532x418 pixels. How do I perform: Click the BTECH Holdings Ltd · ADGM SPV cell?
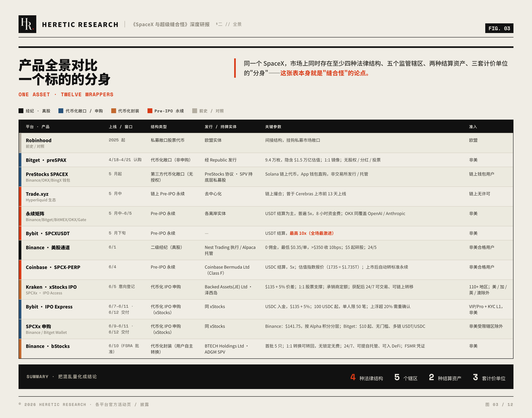tap(227, 349)
